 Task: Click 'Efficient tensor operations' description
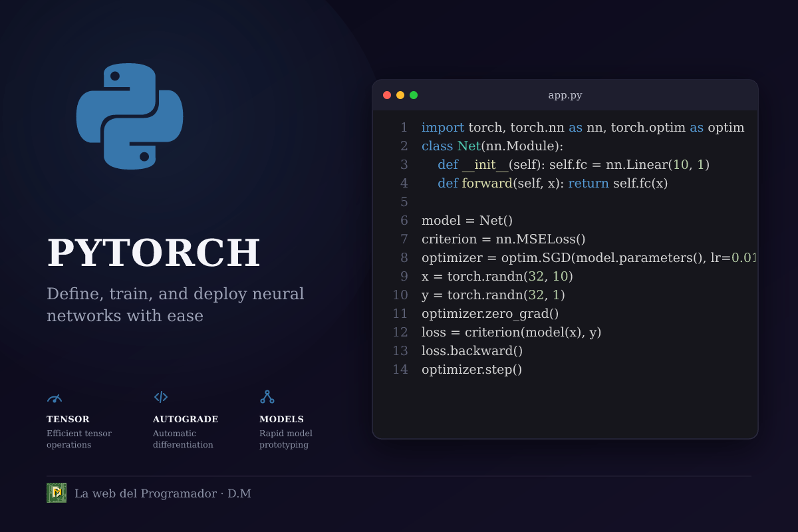pos(79,439)
